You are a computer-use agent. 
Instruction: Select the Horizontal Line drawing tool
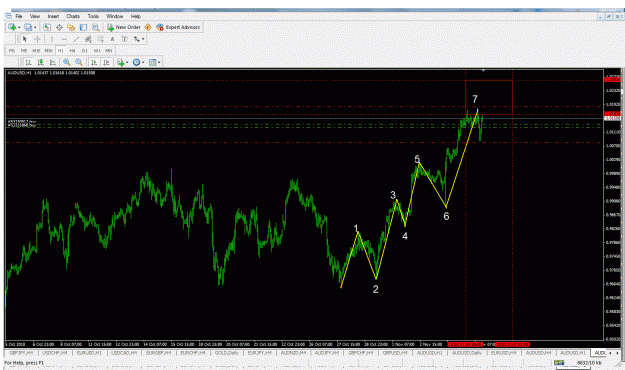point(64,39)
